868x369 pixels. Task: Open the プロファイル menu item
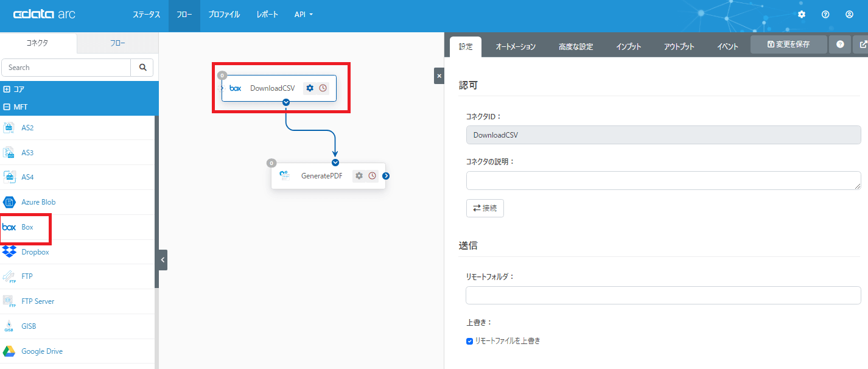click(223, 15)
